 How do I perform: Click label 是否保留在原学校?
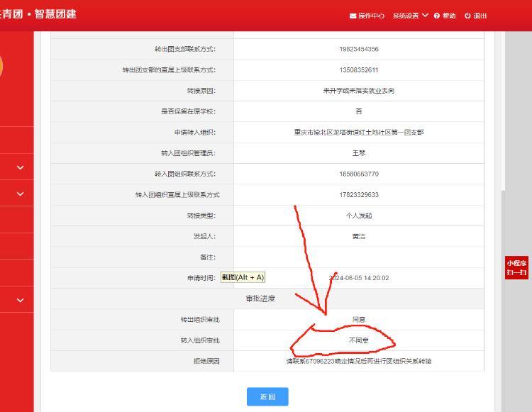188,111
